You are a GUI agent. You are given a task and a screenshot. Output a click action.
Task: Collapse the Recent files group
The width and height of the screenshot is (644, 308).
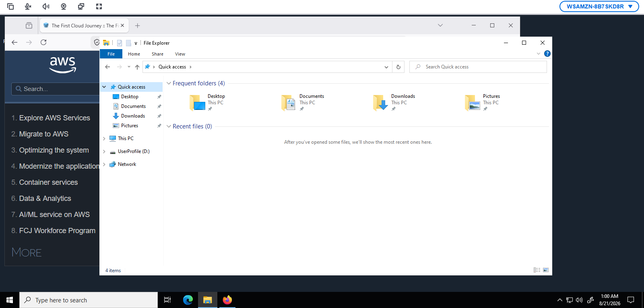point(169,126)
